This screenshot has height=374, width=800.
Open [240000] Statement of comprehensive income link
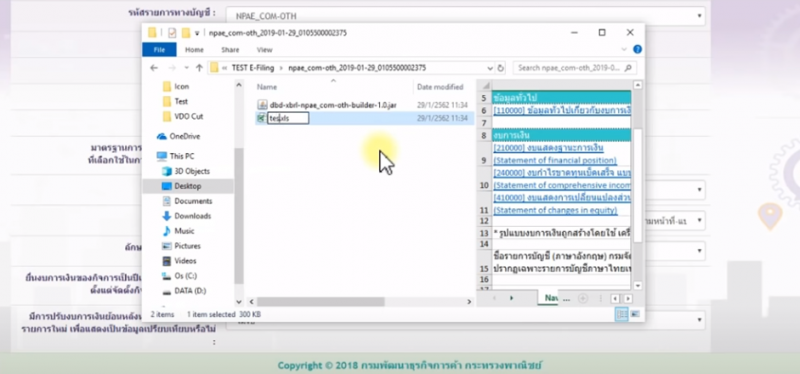pos(562,179)
